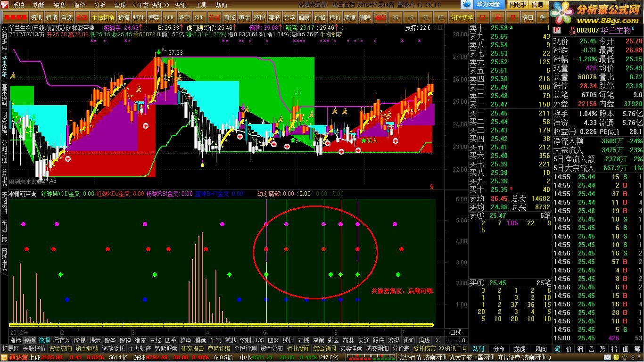Open the 技术分析 side tab
Image resolution: width=644 pixels, height=362 pixels.
click(x=4, y=67)
